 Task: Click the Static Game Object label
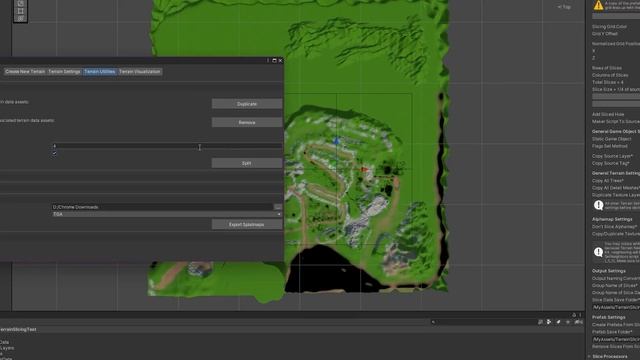612,139
